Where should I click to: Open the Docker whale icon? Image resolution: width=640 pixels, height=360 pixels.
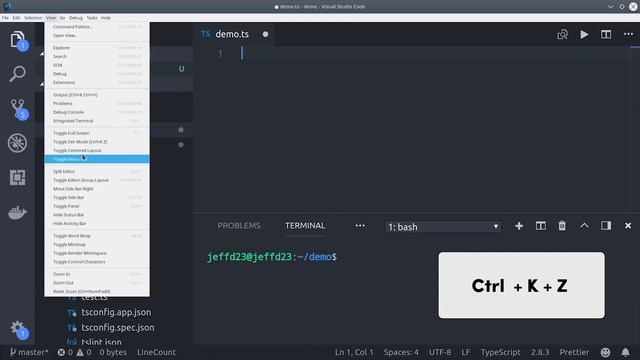tap(17, 212)
